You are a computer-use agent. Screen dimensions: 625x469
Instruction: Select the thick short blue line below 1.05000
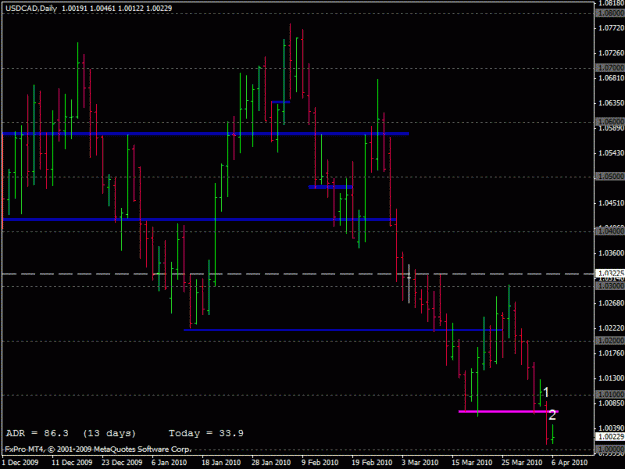pos(330,187)
